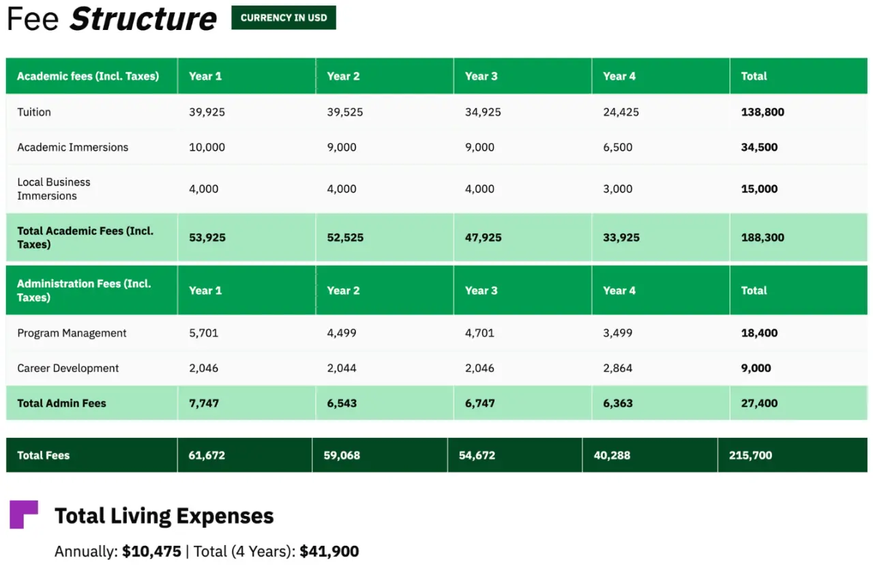Click the Total Admin Fees row label
Screen dimensions: 873x588
point(61,403)
